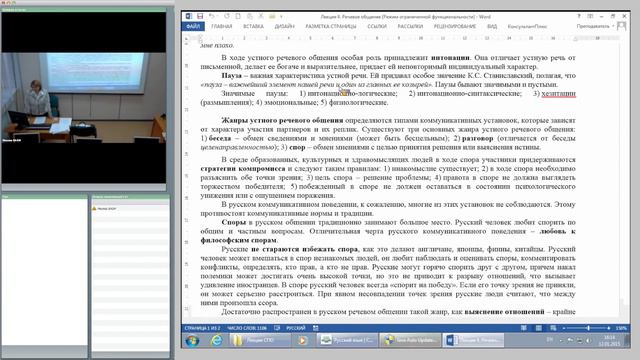This screenshot has height=360, width=640.
Task: Click the Redo icon in Quick Access Toolbar
Action: click(227, 16)
